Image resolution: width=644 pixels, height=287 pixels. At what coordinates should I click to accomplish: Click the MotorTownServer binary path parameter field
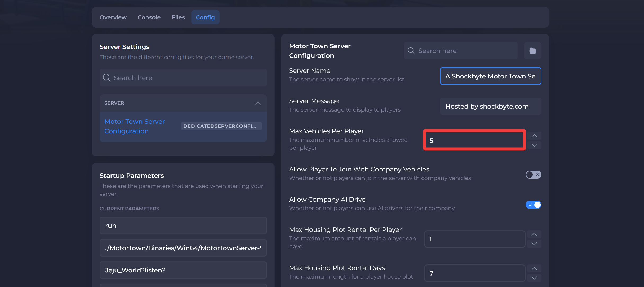pos(183,248)
